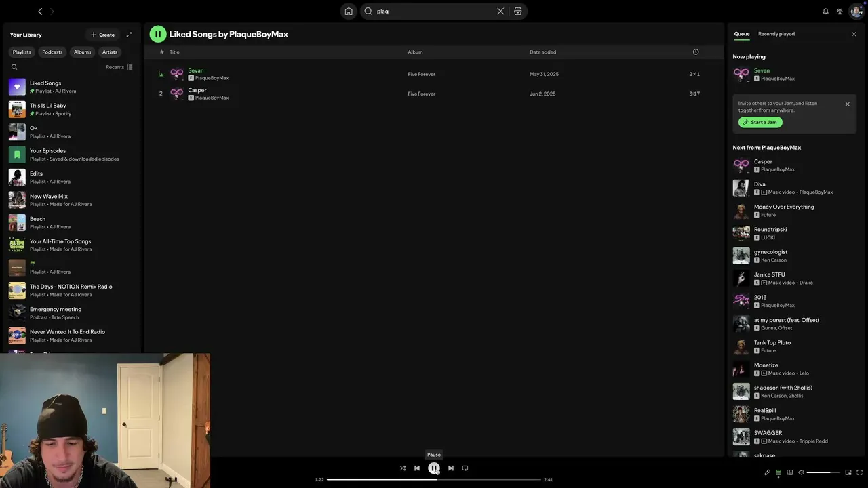Skip to the next track
The height and width of the screenshot is (488, 868).
451,468
